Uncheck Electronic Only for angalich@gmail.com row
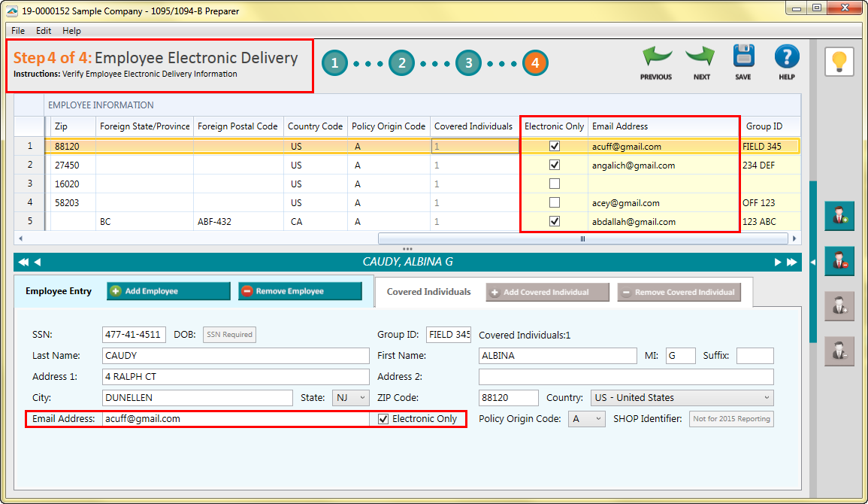The width and height of the screenshot is (868, 504). (x=555, y=165)
